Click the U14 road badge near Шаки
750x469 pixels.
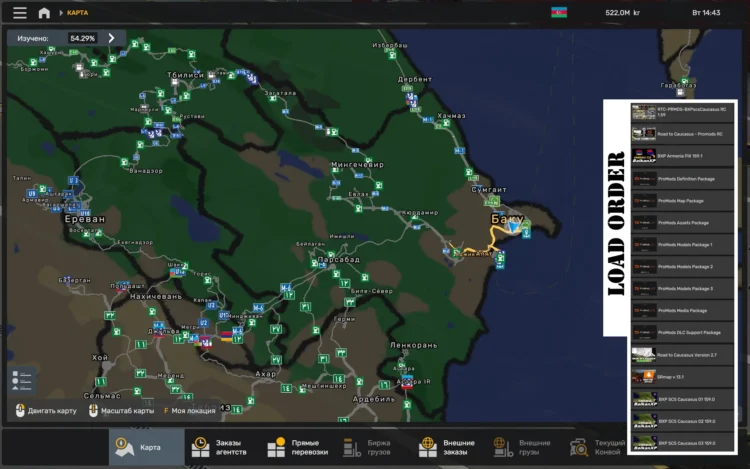click(179, 272)
